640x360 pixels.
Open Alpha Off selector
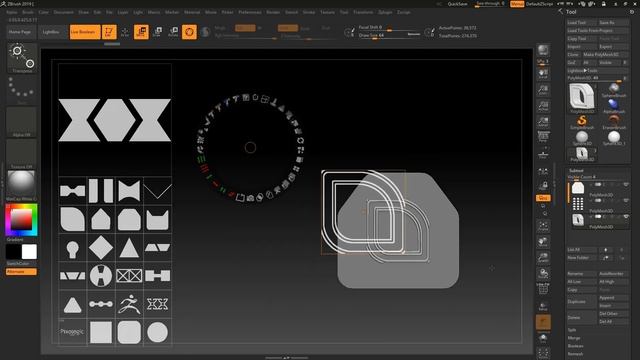coord(22,122)
